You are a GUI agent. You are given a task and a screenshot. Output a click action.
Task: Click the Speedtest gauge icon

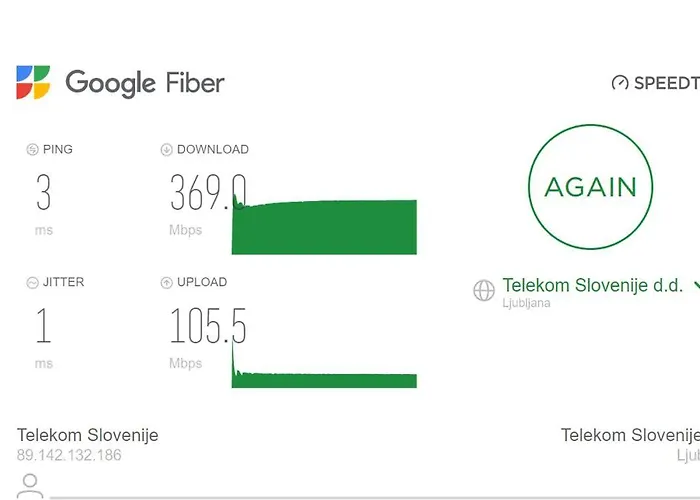(620, 83)
